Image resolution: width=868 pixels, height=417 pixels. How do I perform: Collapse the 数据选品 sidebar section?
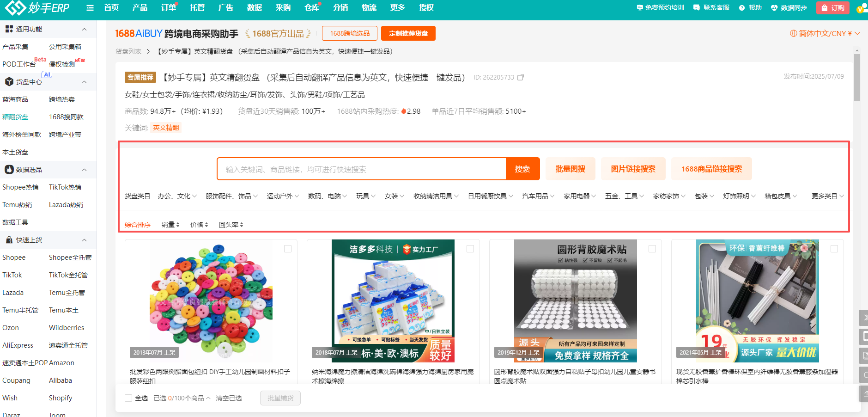click(x=84, y=170)
